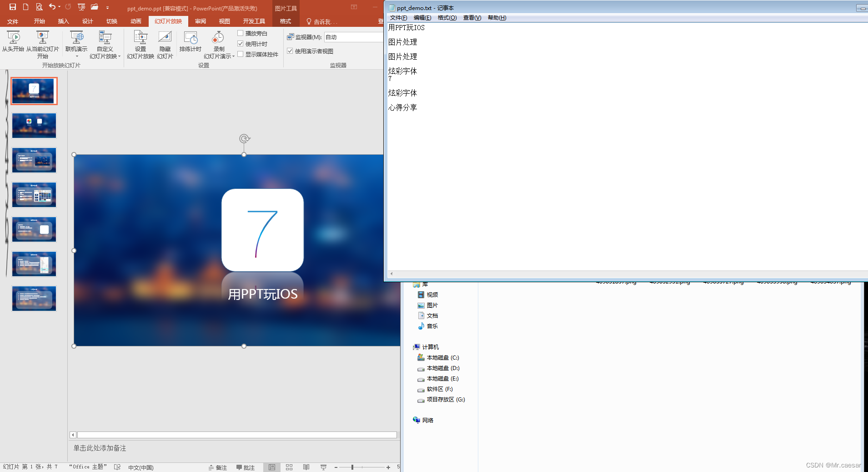The image size is (868, 472).
Task: Uncheck Use Timings (使用计时) checkbox
Action: [x=241, y=44]
